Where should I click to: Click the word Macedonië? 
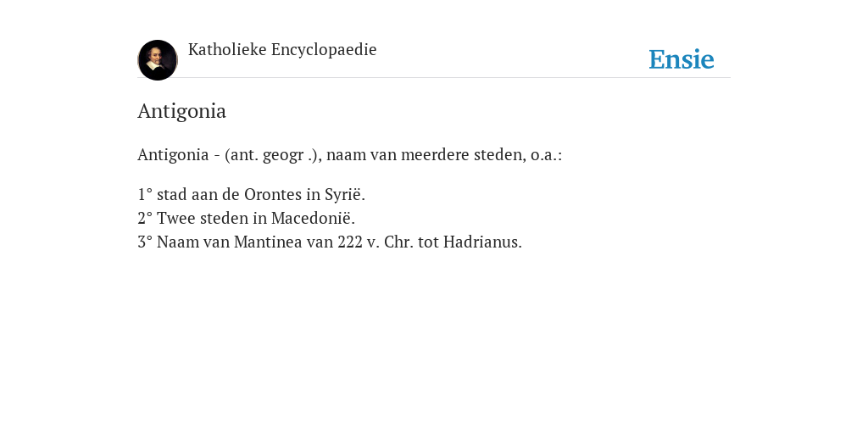click(x=313, y=218)
